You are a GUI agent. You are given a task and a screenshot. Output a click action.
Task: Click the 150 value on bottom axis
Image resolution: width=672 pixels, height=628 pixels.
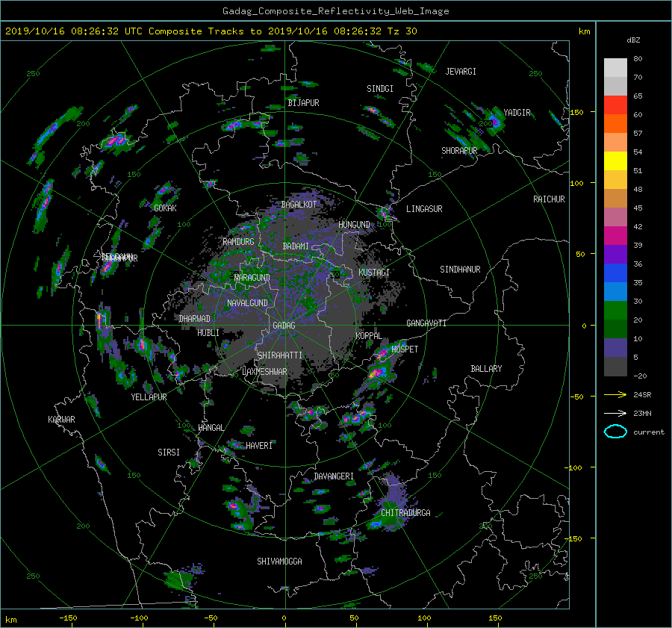point(495,618)
